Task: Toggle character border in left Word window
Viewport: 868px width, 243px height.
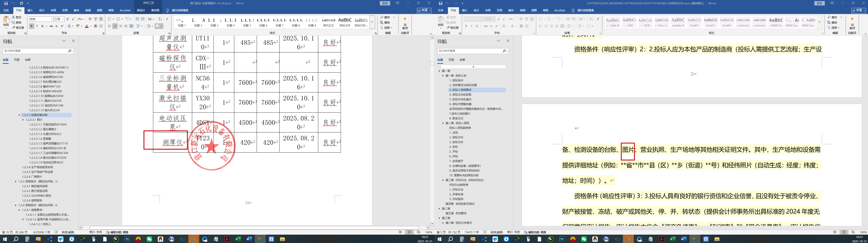Action: click(101, 19)
